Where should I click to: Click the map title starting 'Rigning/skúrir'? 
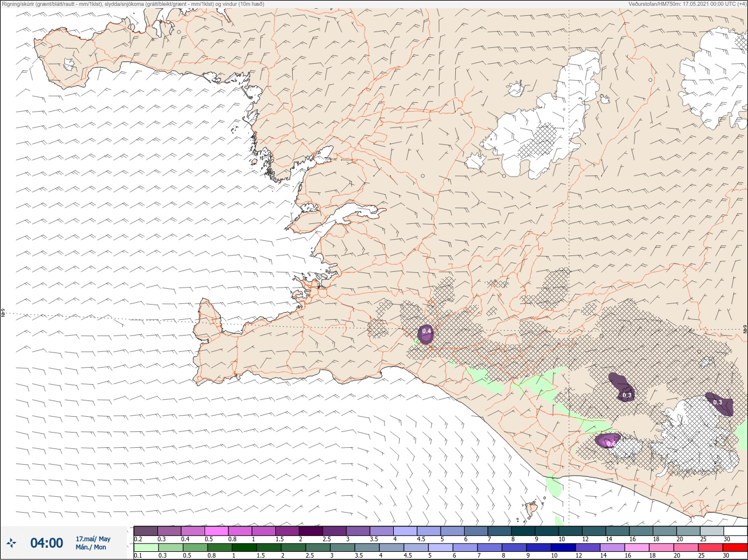pos(133,4)
